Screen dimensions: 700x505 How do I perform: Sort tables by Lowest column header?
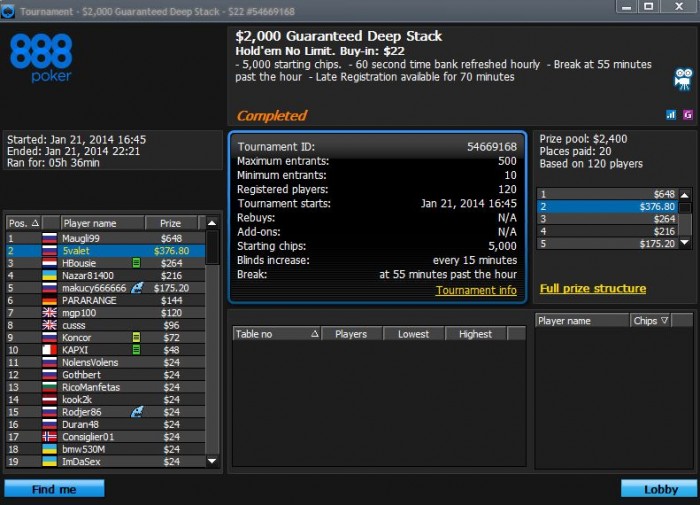click(413, 334)
